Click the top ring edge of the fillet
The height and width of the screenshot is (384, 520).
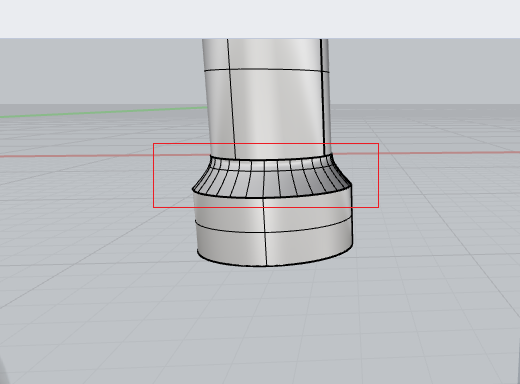click(272, 159)
